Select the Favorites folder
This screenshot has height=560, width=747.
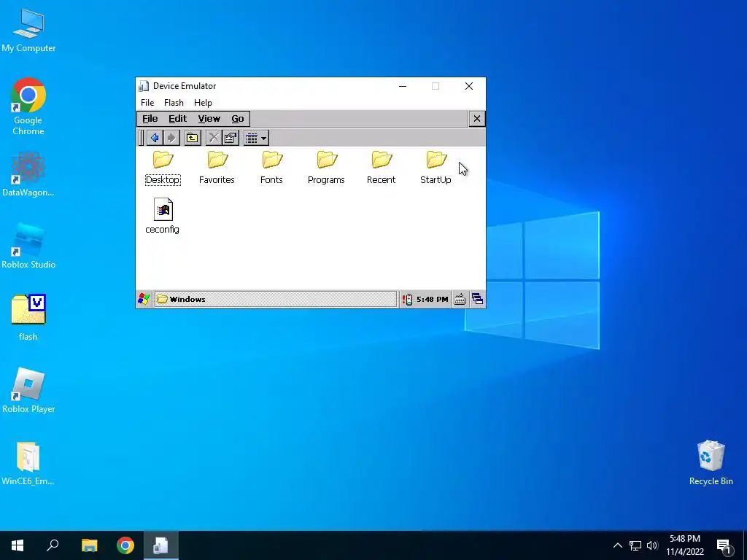click(217, 168)
